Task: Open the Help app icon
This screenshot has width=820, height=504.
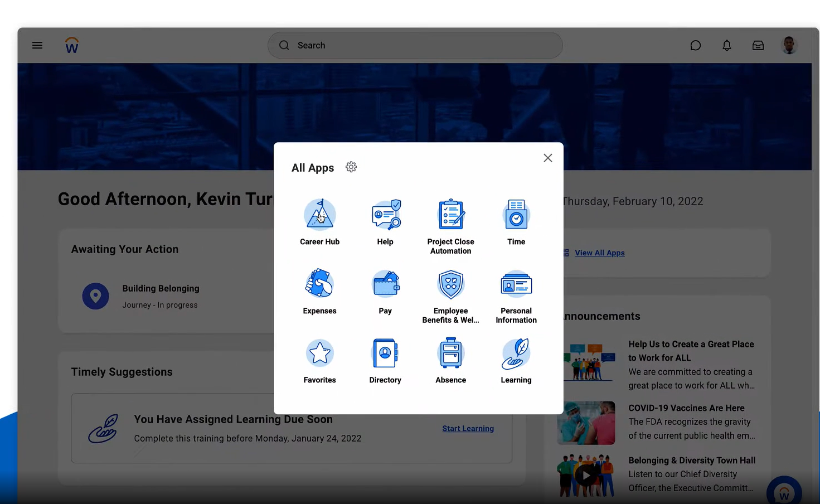Action: click(x=385, y=215)
